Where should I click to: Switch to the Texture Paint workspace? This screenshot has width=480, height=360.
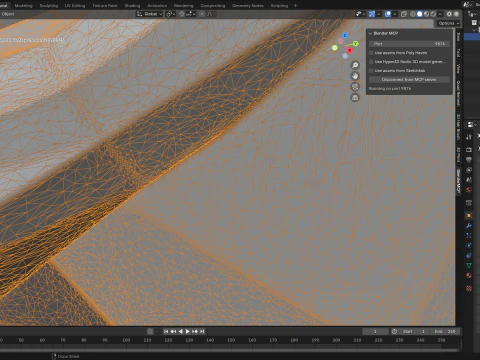pyautogui.click(x=105, y=6)
